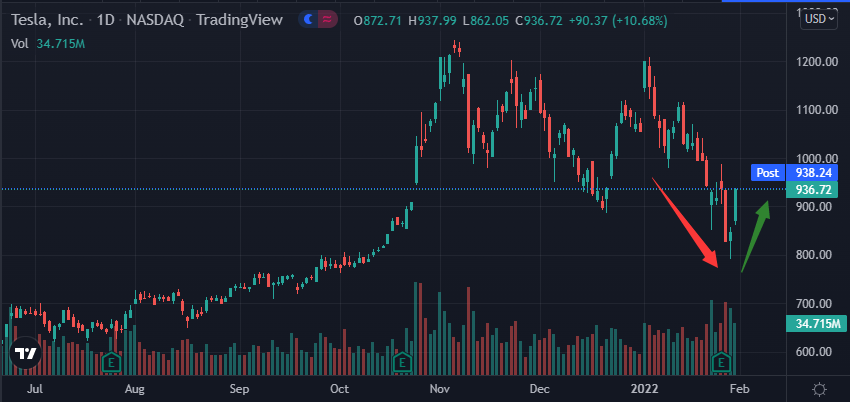Click the Nov date axis label
The width and height of the screenshot is (850, 402).
click(439, 388)
